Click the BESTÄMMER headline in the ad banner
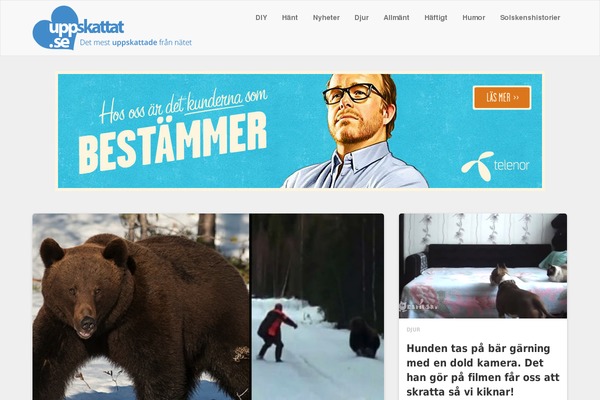 (173, 143)
